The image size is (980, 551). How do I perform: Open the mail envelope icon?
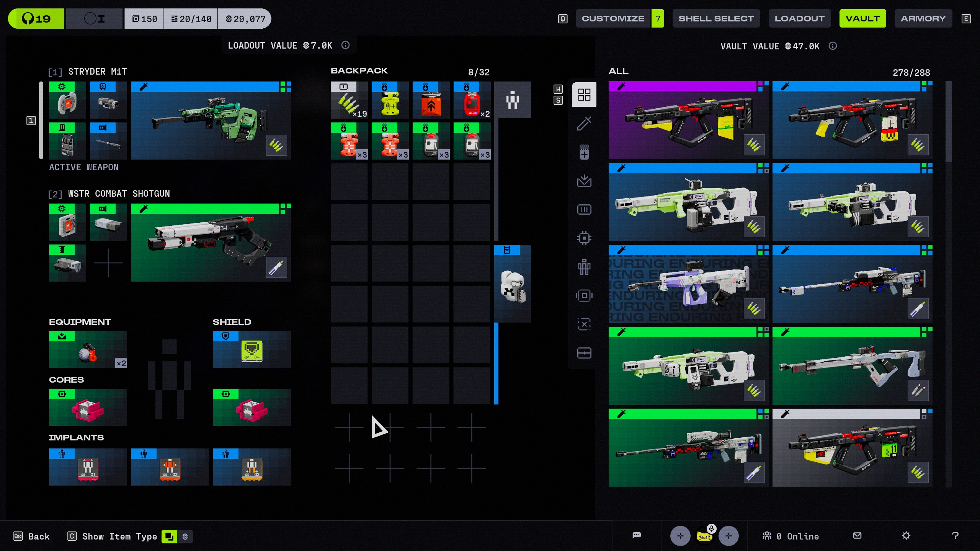[x=857, y=536]
